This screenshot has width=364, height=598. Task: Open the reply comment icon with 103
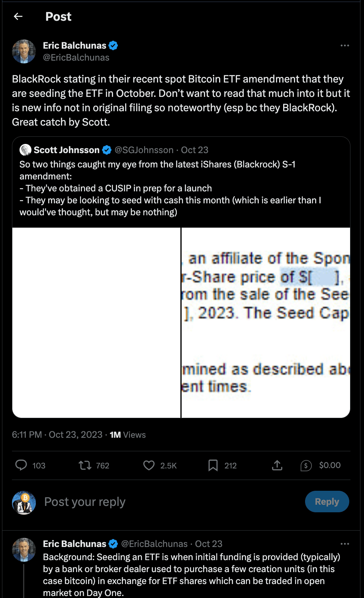click(x=21, y=465)
